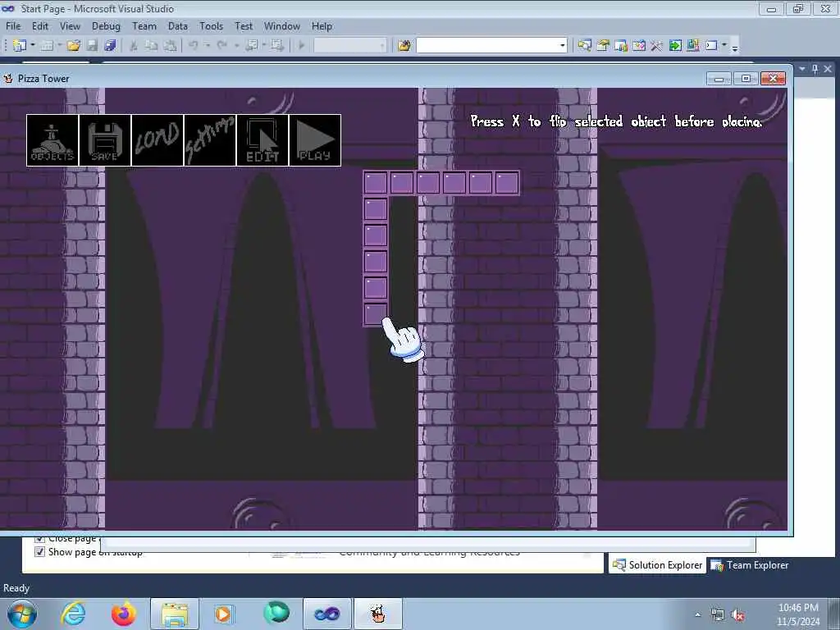
Task: Switch to the Solution Explorer tab
Action: tap(657, 565)
